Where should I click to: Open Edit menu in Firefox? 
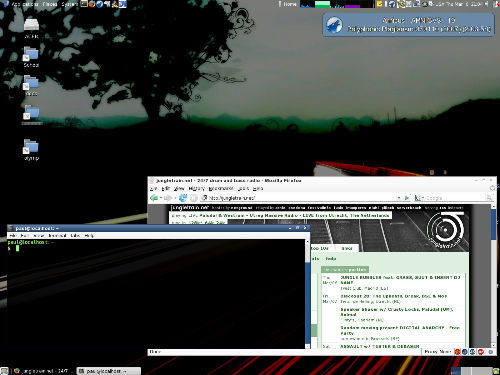pyautogui.click(x=166, y=188)
